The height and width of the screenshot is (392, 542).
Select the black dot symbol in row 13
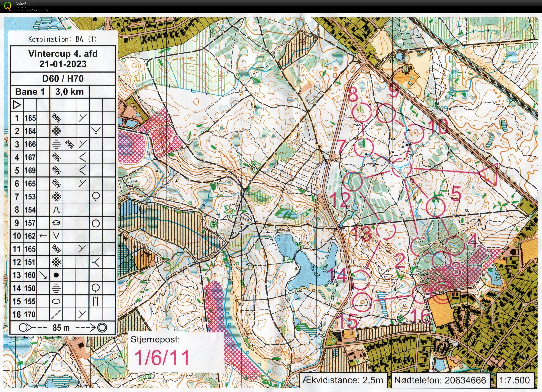point(56,275)
